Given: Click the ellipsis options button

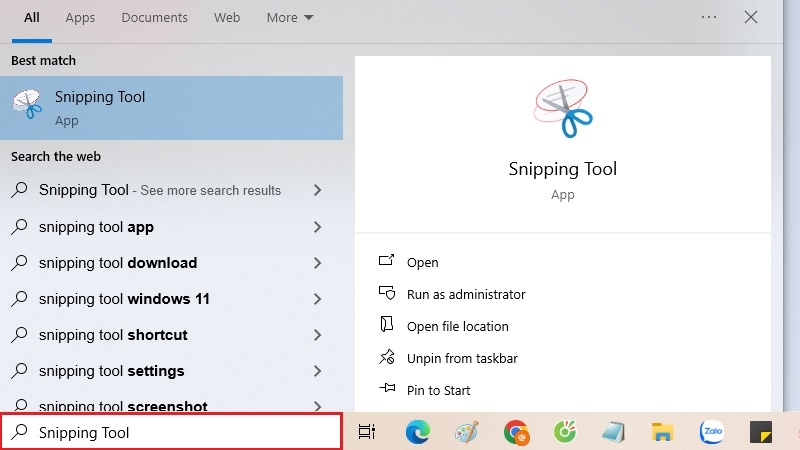Looking at the screenshot, I should pyautogui.click(x=709, y=17).
